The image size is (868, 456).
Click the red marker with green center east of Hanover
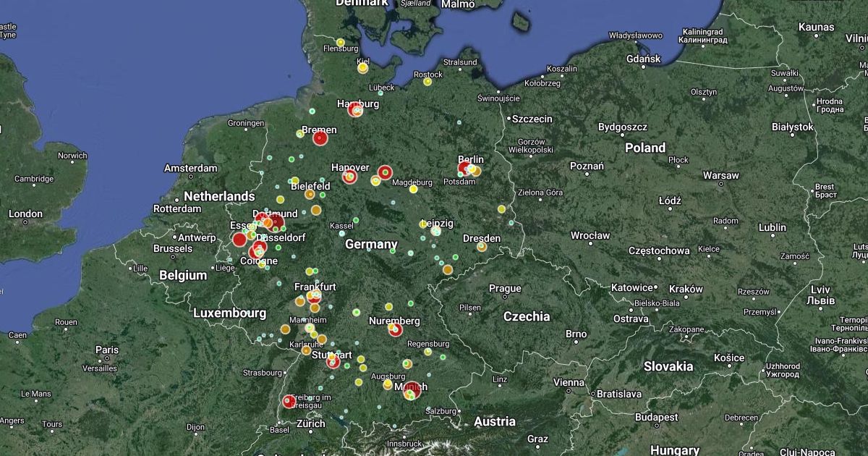click(385, 172)
